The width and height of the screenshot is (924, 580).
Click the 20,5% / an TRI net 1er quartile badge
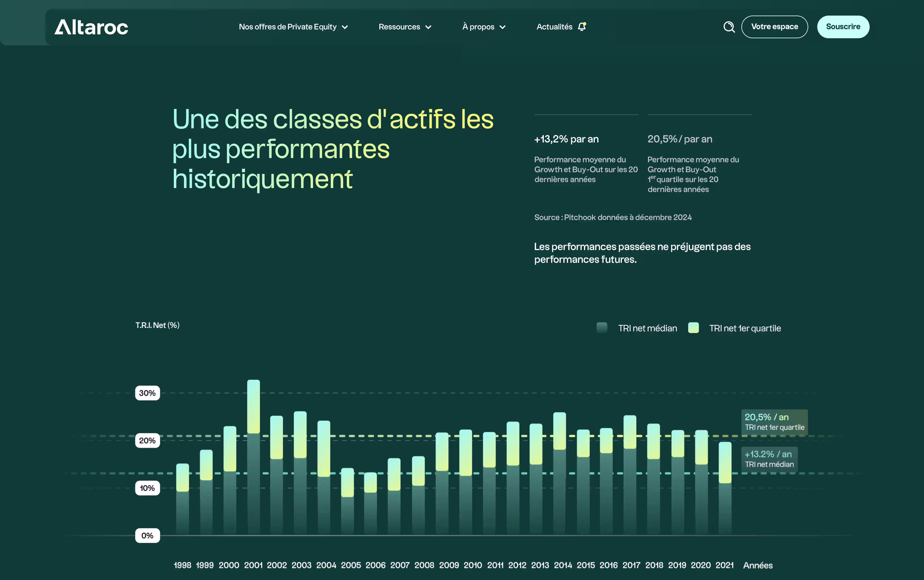[774, 422]
